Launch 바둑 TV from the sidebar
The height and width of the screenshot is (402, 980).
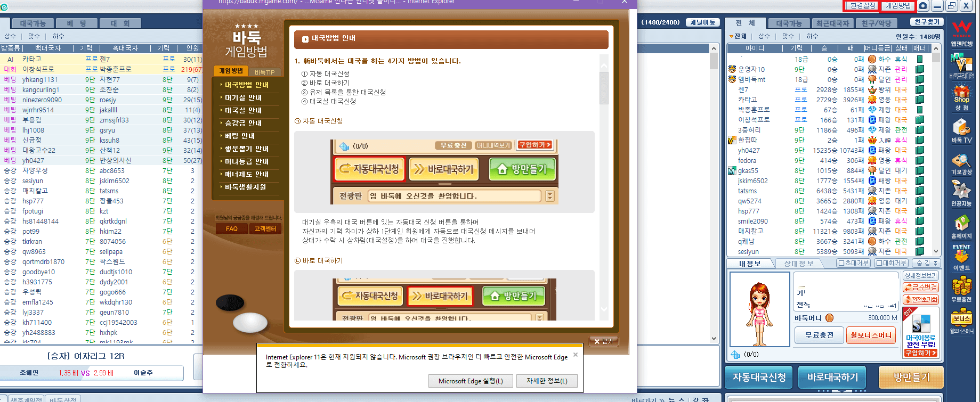click(x=961, y=131)
